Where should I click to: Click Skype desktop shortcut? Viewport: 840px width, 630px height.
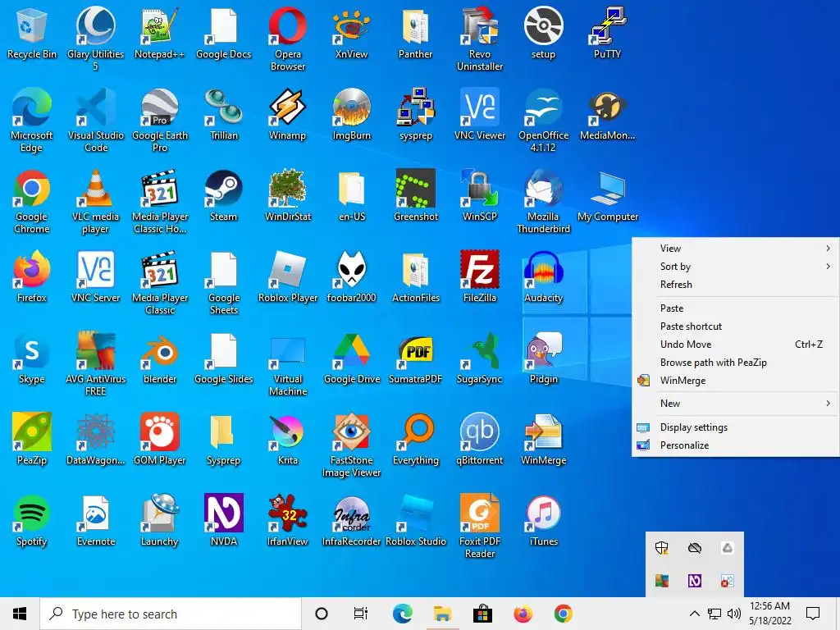point(32,358)
